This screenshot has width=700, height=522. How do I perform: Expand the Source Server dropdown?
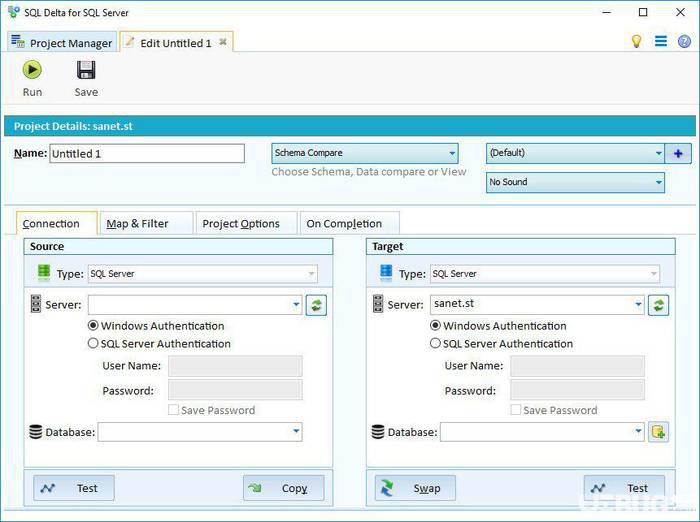pos(296,305)
